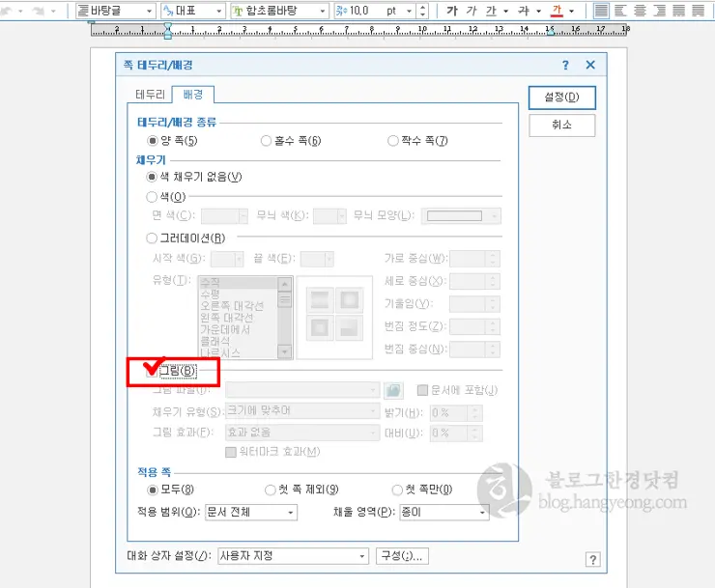
Task: Select the 첫 쪽만(0) radio button
Action: click(x=397, y=490)
